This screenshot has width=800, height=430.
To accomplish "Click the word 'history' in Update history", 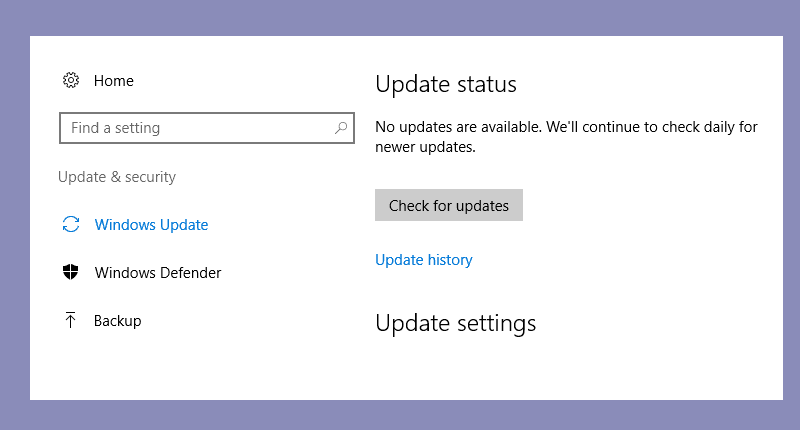I will 450,260.
